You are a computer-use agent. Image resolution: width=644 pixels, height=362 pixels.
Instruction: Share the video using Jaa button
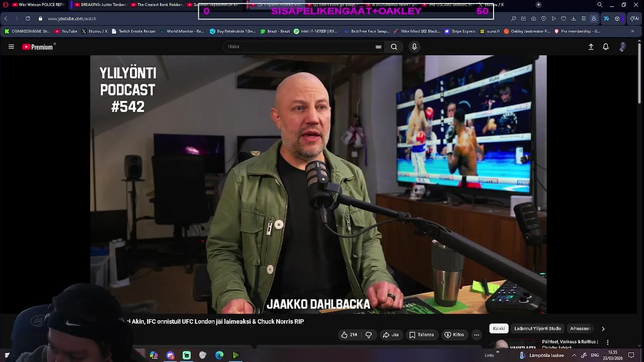[x=390, y=335]
